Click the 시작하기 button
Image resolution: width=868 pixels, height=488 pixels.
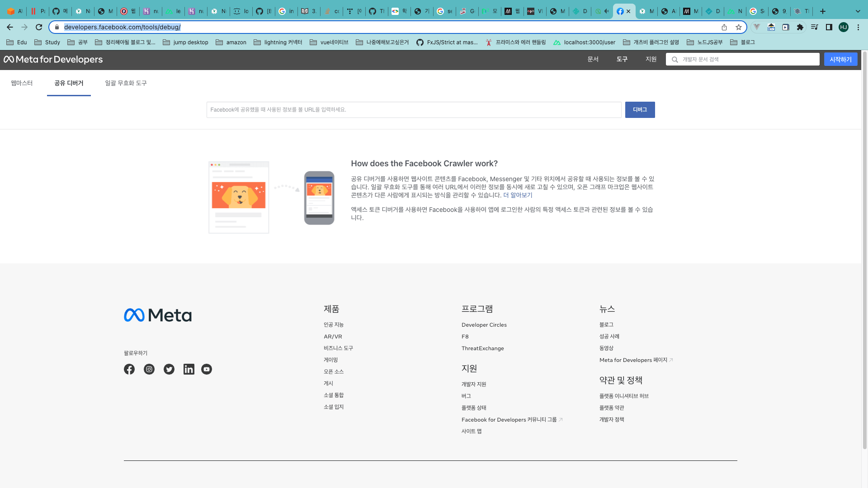click(840, 59)
